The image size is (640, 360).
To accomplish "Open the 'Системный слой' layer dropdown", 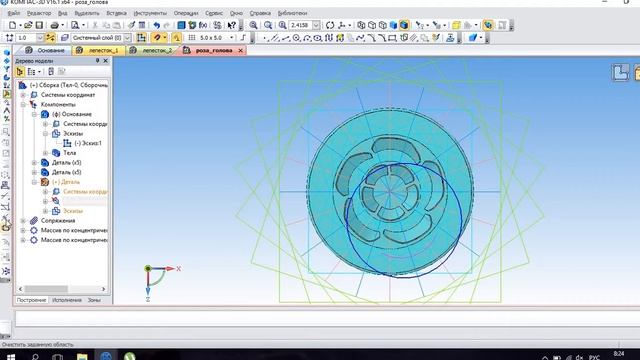I will tap(127, 38).
